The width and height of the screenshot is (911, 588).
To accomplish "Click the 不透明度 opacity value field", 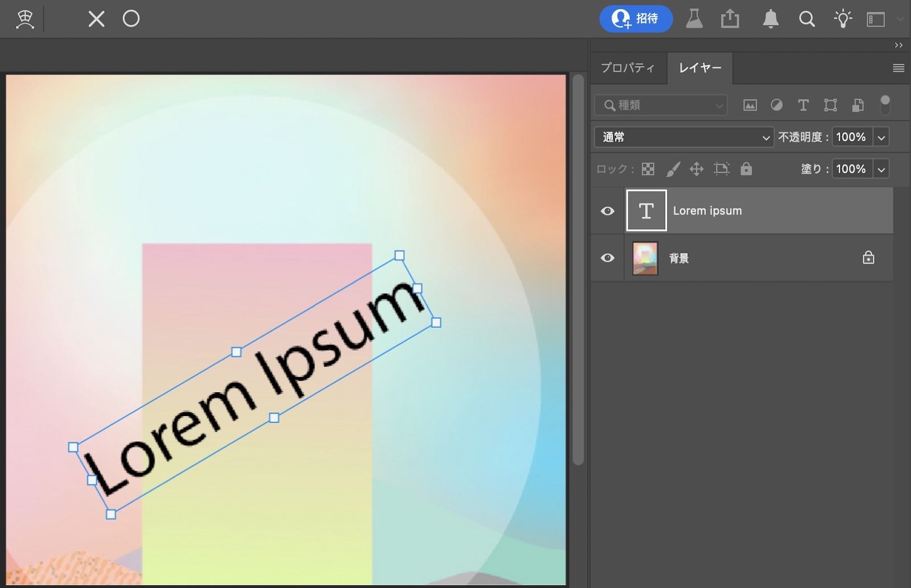I will (852, 137).
